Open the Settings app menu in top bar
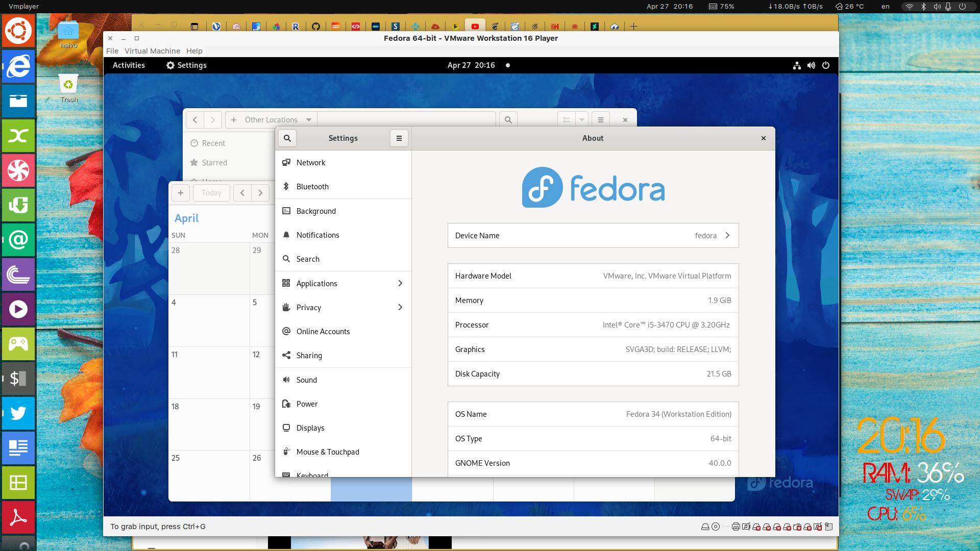 pos(186,65)
